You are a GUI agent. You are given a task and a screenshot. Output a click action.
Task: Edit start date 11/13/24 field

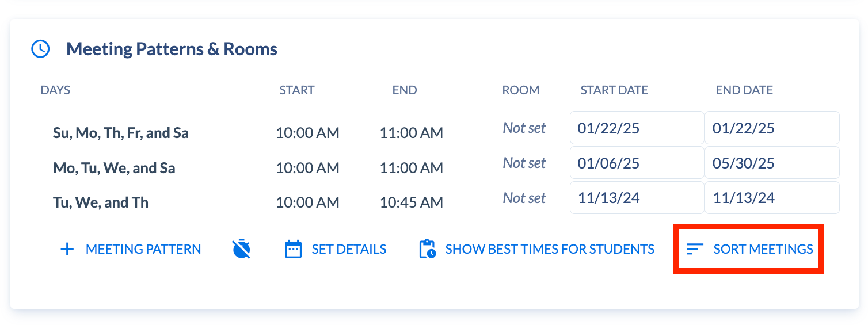[x=637, y=198]
